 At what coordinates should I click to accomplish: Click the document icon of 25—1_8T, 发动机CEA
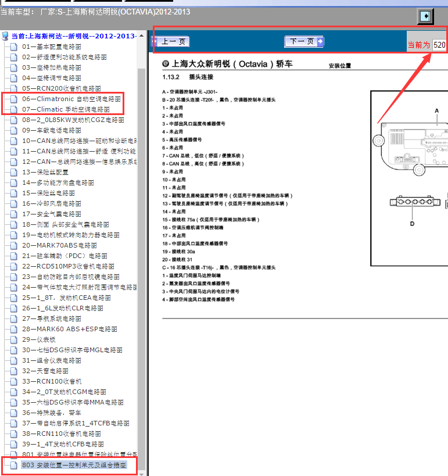[14, 298]
